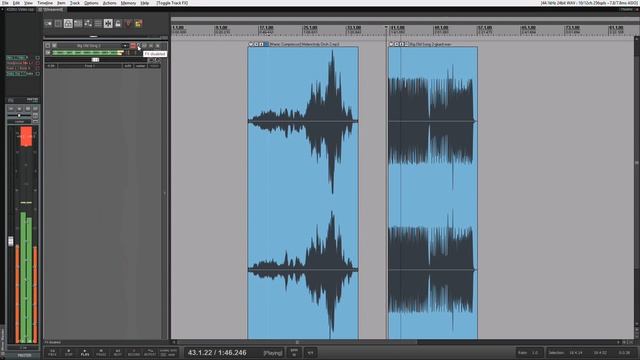
Task: Open the View menu
Action: point(28,3)
